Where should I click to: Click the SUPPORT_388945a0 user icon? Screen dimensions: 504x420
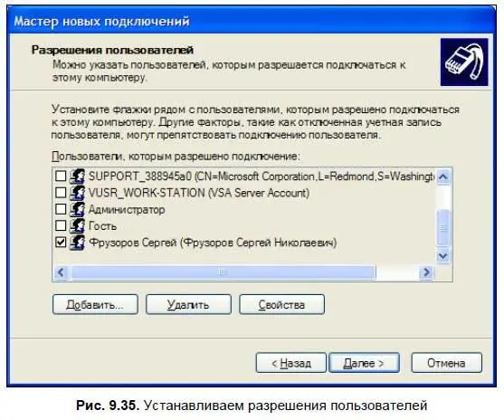point(78,177)
